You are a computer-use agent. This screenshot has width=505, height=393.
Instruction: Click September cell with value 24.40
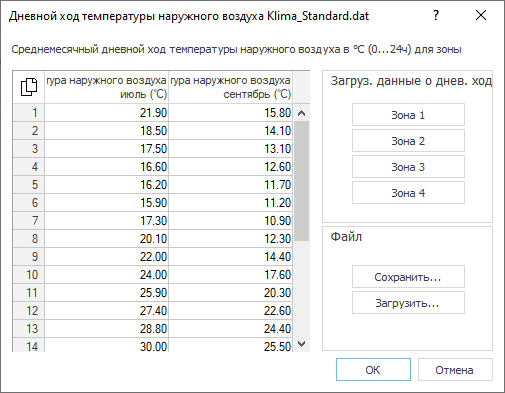[231, 329]
